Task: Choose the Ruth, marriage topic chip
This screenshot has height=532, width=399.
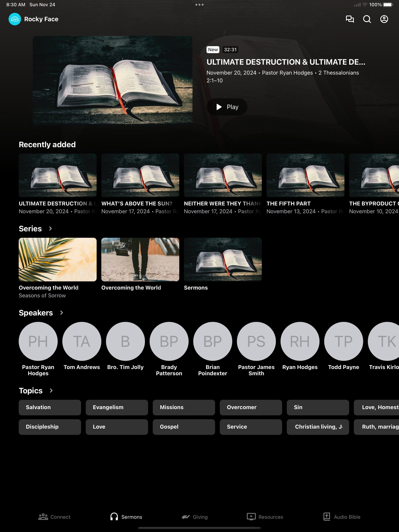Action: pos(376,427)
